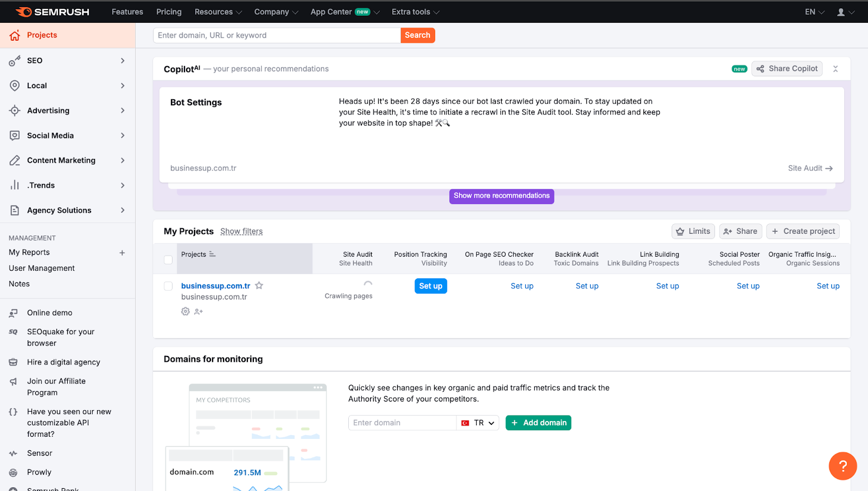Click the SEOquake SQ icon
This screenshot has width=868, height=491.
[14, 332]
